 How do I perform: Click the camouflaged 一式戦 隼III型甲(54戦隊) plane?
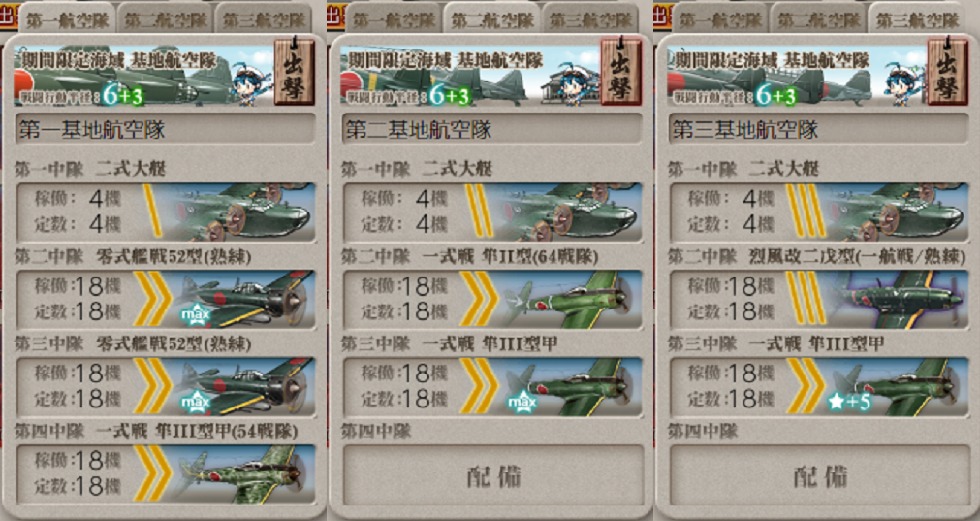click(166, 474)
